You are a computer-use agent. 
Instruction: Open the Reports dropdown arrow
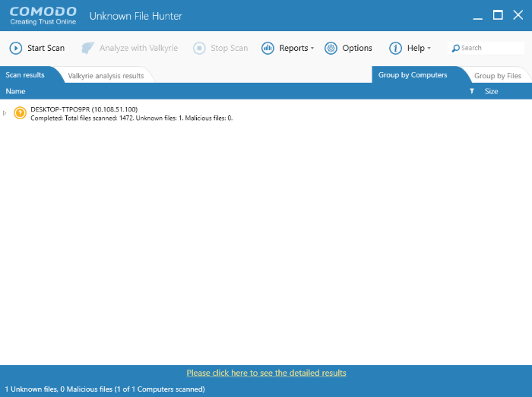pyautogui.click(x=312, y=49)
